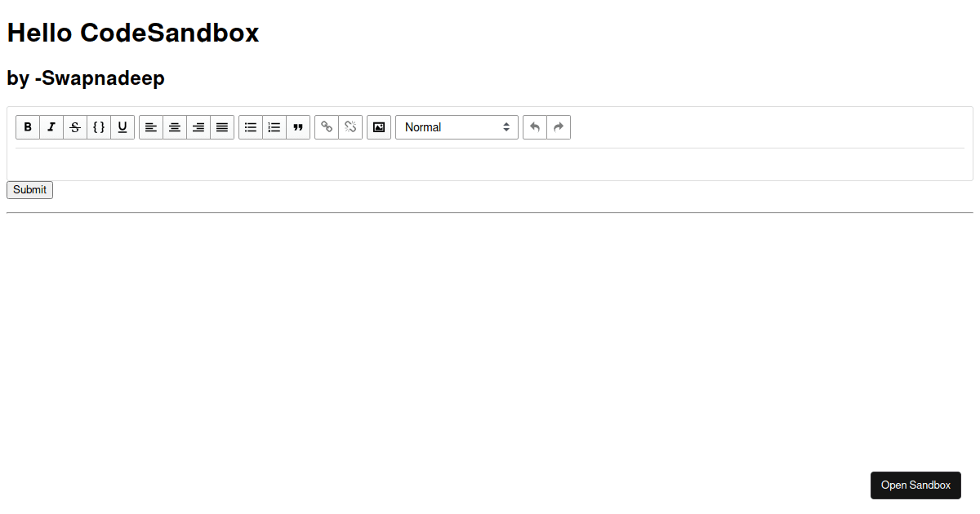Viewport: 980px width, 514px height.
Task: Toggle underline formatting
Action: coord(122,127)
